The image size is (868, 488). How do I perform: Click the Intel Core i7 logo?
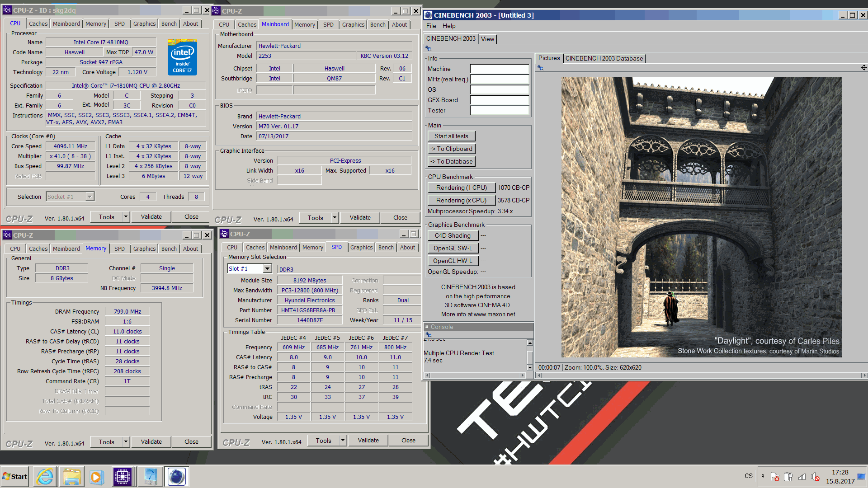point(182,57)
